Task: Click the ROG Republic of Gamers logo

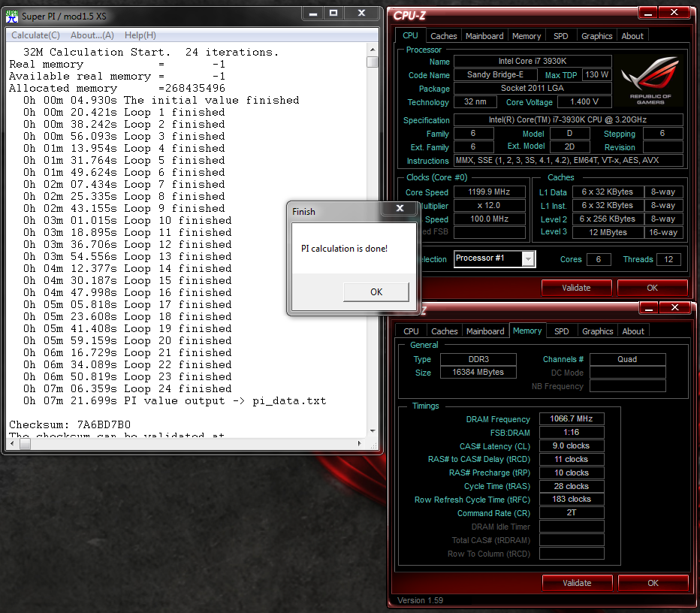Action: coord(650,81)
